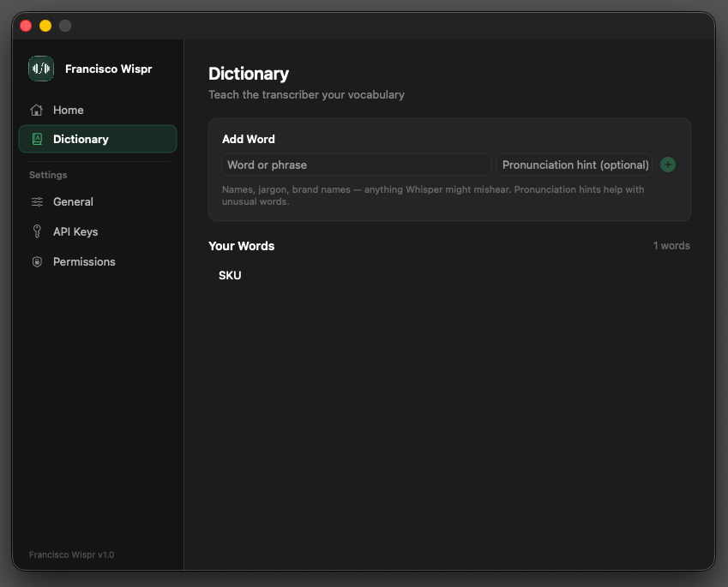Click the Word or phrase input field
This screenshot has width=728, height=587.
356,165
